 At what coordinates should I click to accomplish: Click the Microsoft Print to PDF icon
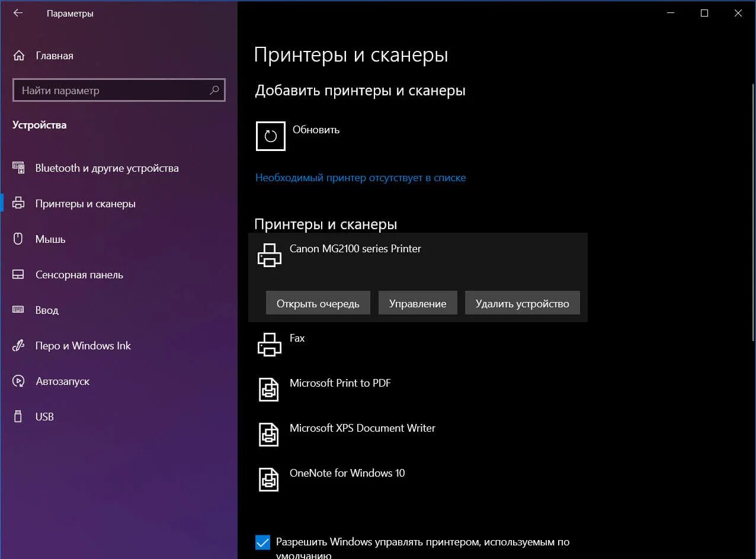click(268, 390)
